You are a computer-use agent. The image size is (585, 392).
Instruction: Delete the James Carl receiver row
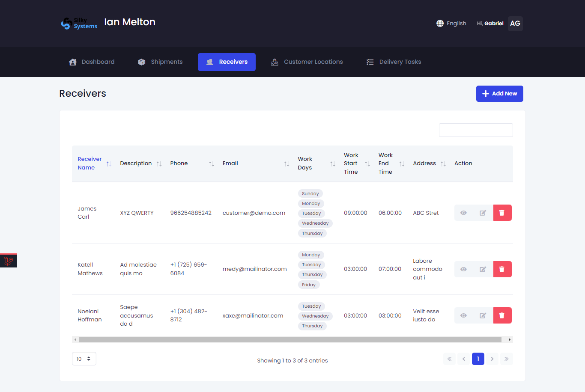pyautogui.click(x=502, y=213)
